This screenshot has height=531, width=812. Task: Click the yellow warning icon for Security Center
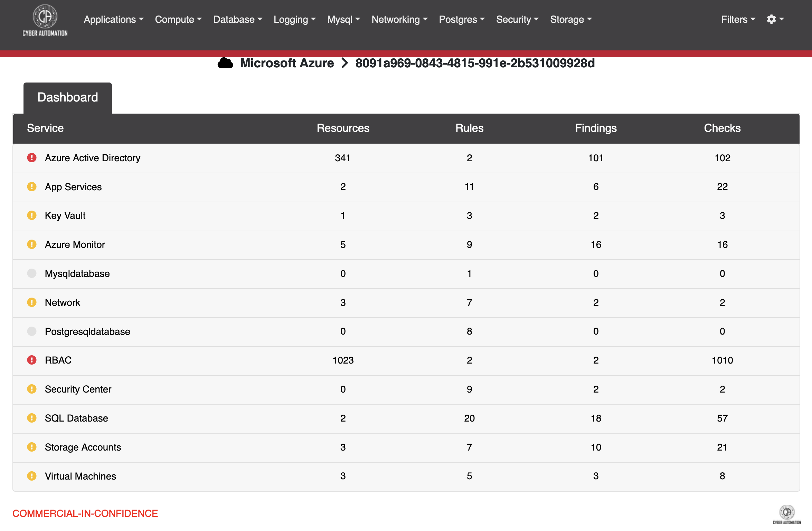click(x=32, y=389)
